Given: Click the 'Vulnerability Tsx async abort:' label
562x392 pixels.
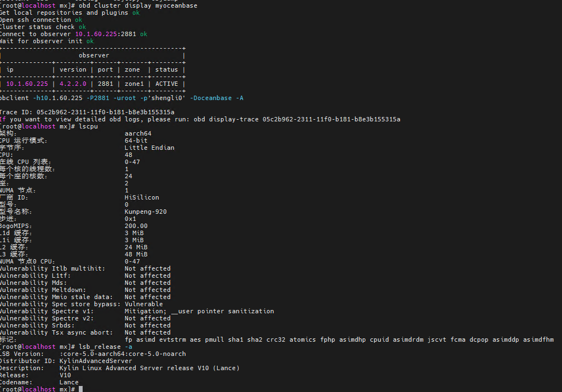Looking at the screenshot, I should [56, 332].
